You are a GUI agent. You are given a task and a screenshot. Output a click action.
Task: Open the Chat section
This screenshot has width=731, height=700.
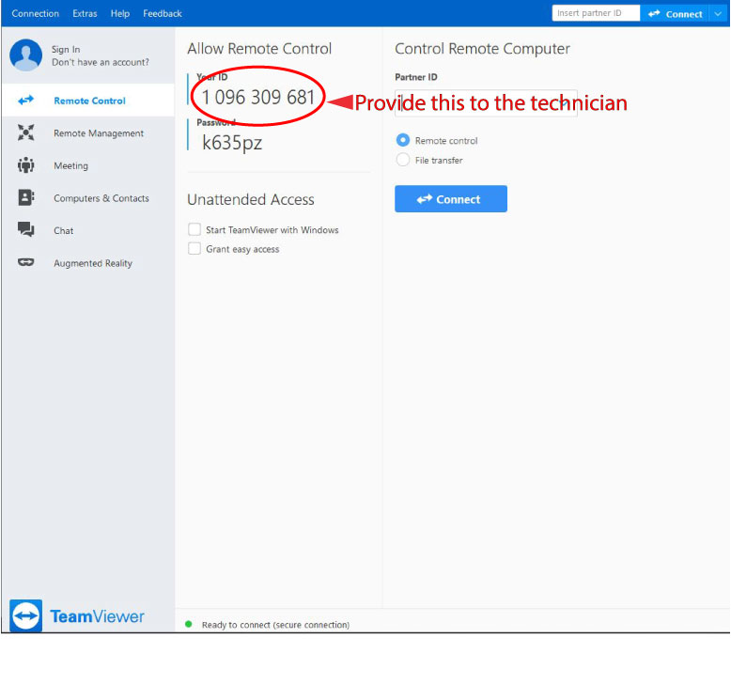(88, 230)
